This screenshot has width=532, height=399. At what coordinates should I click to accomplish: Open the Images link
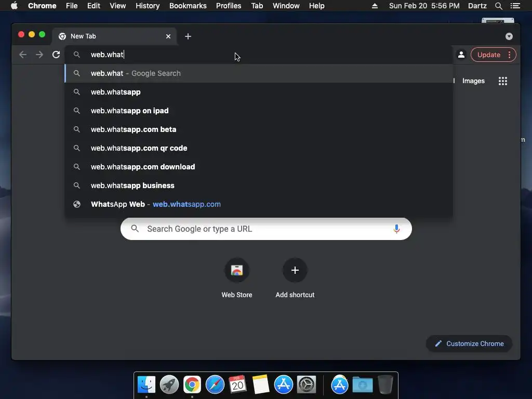473,81
